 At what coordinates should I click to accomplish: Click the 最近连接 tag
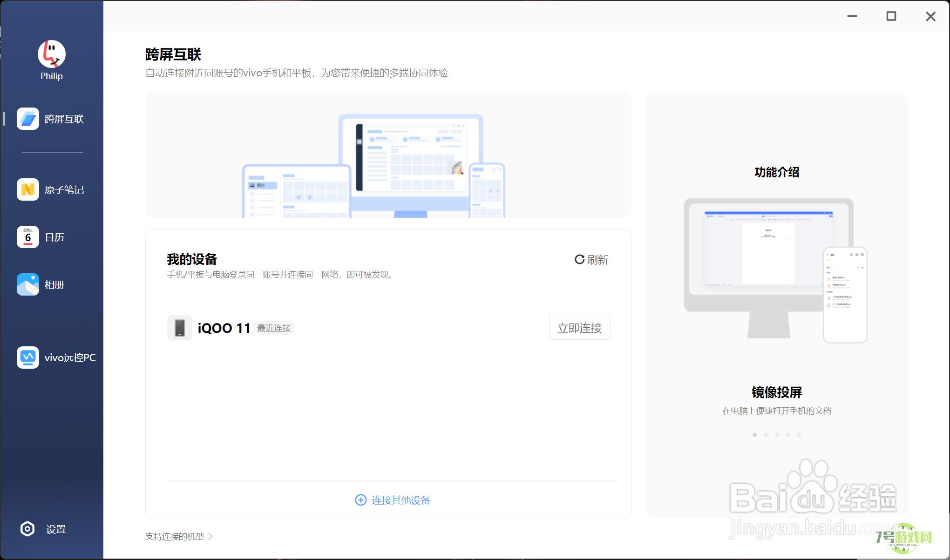point(274,328)
